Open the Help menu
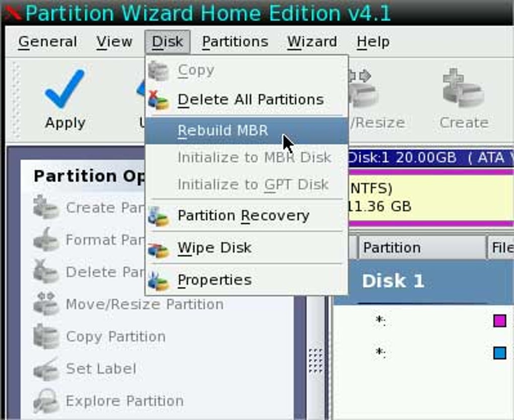 click(x=373, y=42)
